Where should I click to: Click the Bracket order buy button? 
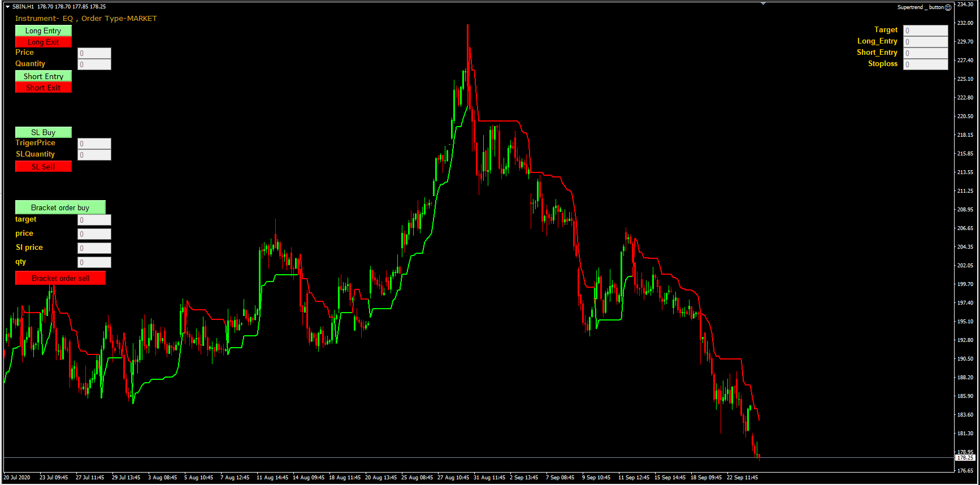(60, 207)
